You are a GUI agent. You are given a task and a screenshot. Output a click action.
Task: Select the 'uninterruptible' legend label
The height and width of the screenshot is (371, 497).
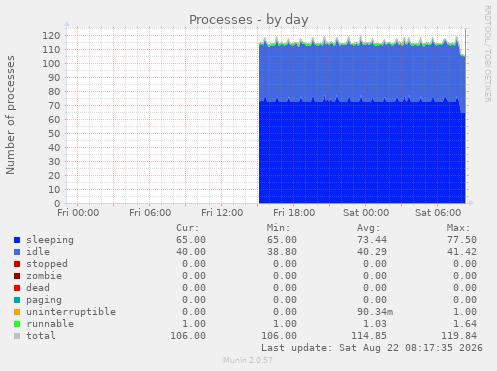(71, 312)
